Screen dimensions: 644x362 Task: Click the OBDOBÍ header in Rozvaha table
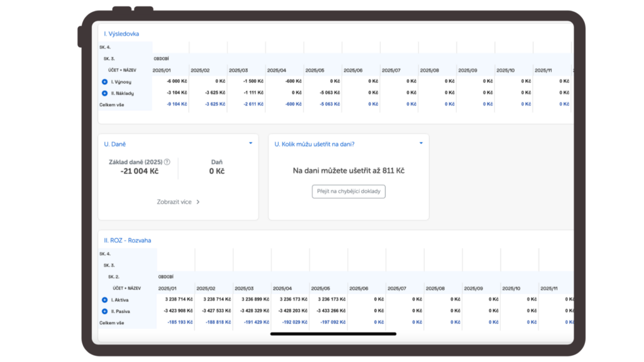tap(166, 277)
